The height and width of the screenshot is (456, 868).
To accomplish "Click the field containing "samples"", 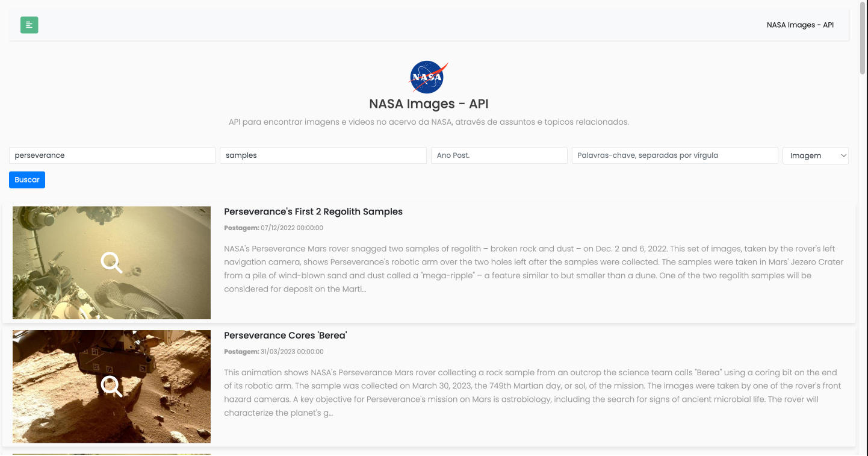I will pyautogui.click(x=323, y=155).
